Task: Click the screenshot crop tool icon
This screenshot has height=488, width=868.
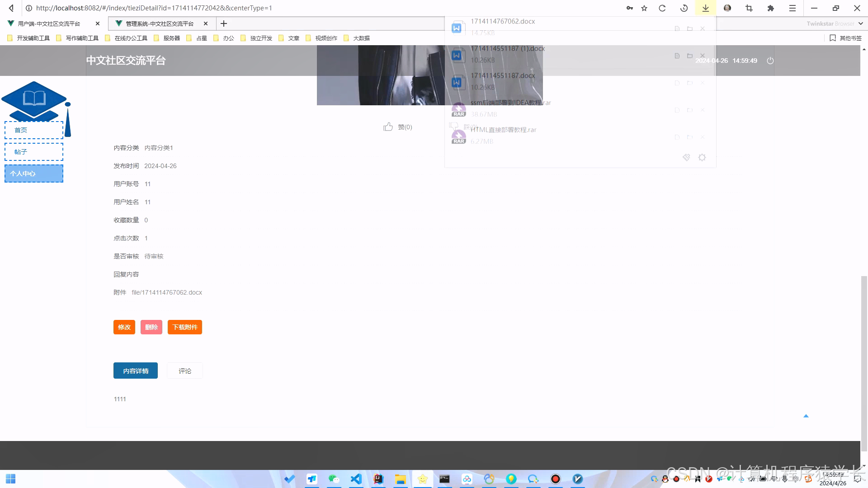Action: click(x=749, y=8)
